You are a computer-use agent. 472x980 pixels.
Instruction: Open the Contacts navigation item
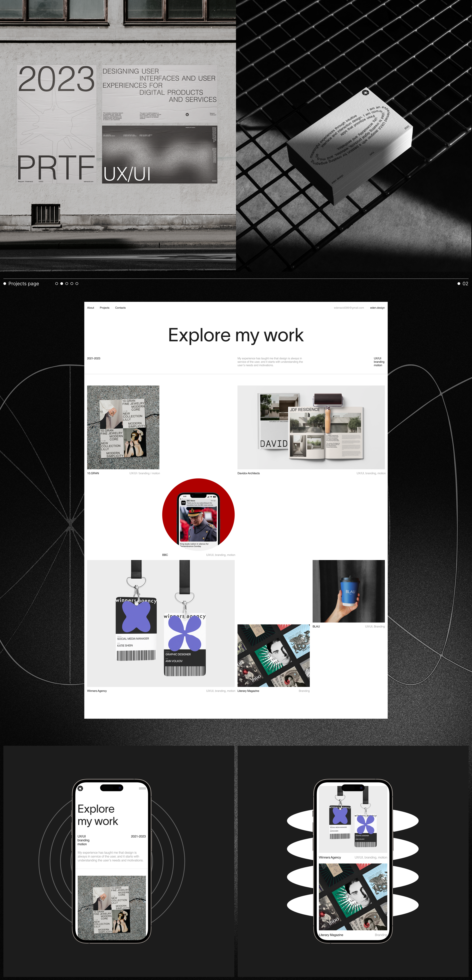[121, 308]
